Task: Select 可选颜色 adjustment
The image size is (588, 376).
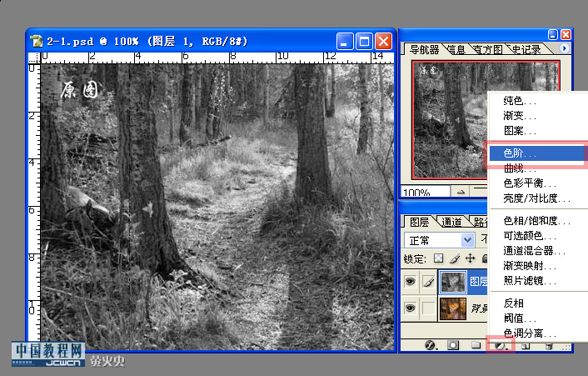Action: click(x=537, y=236)
